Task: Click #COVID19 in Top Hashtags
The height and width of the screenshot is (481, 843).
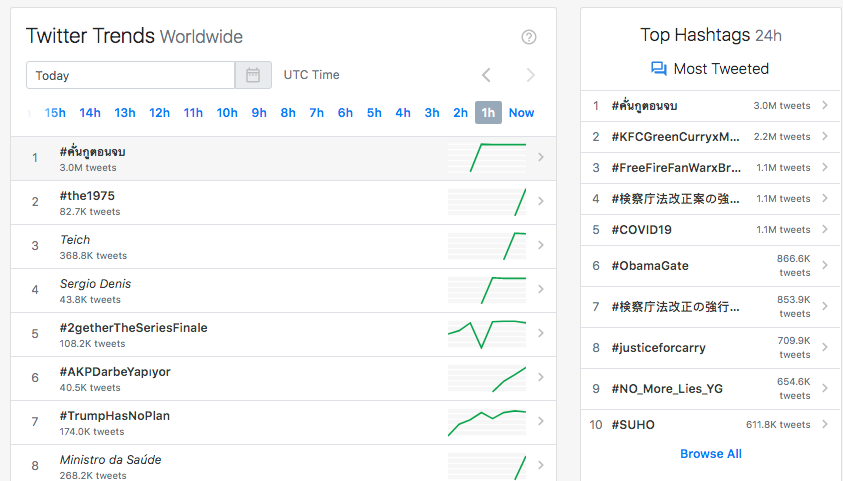Action: click(641, 229)
